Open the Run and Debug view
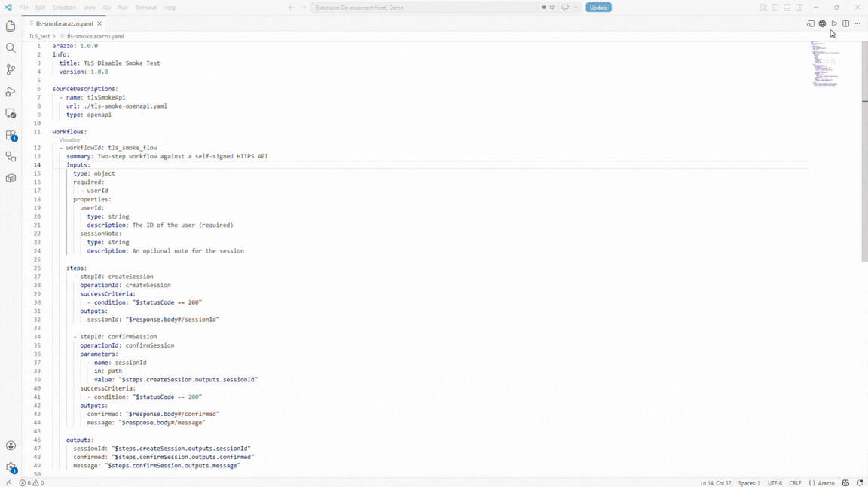 11,92
